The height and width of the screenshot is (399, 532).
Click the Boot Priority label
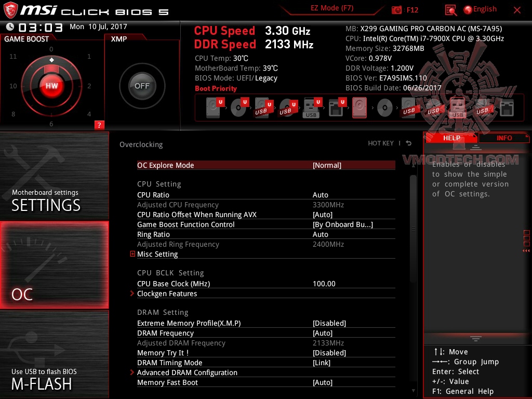coord(216,88)
